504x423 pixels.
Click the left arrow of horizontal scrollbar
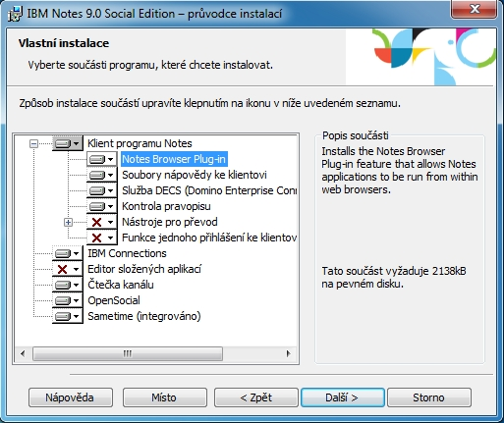[23, 353]
